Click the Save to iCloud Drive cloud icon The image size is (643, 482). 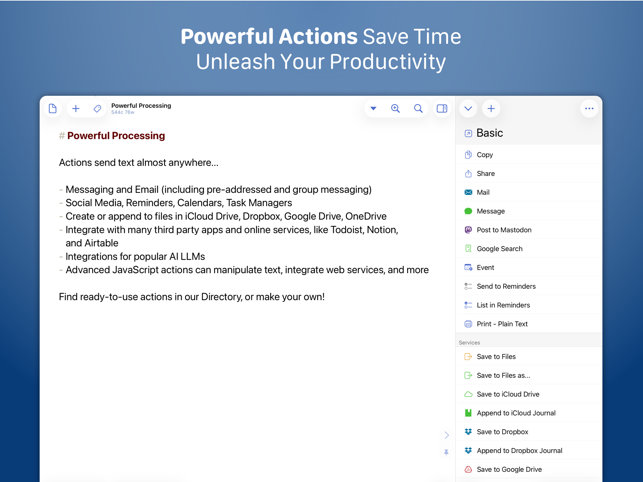pos(468,394)
